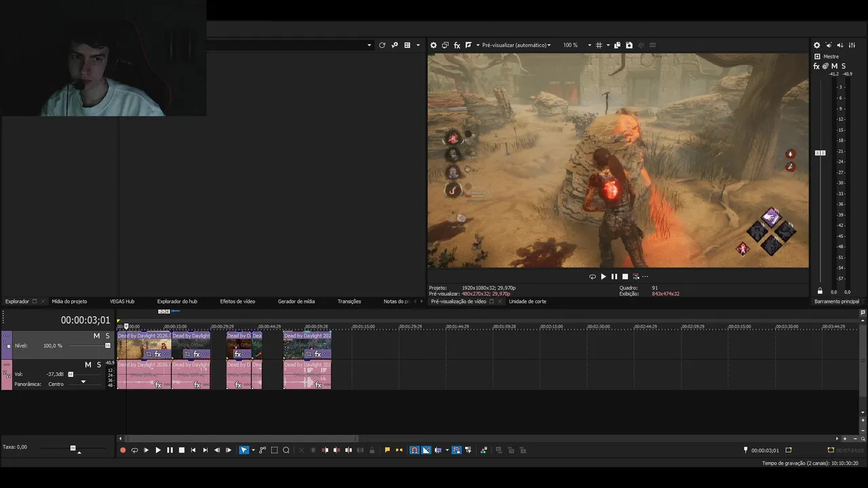
Task: Pause the video preview
Action: 614,277
